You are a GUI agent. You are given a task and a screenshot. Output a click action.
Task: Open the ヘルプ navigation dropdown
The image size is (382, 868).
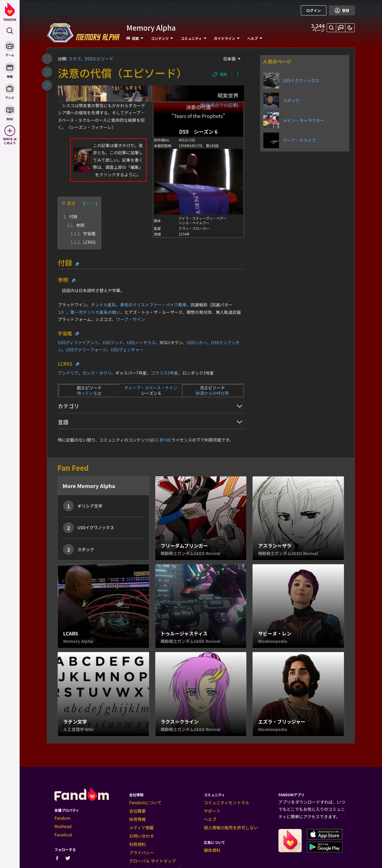click(254, 38)
